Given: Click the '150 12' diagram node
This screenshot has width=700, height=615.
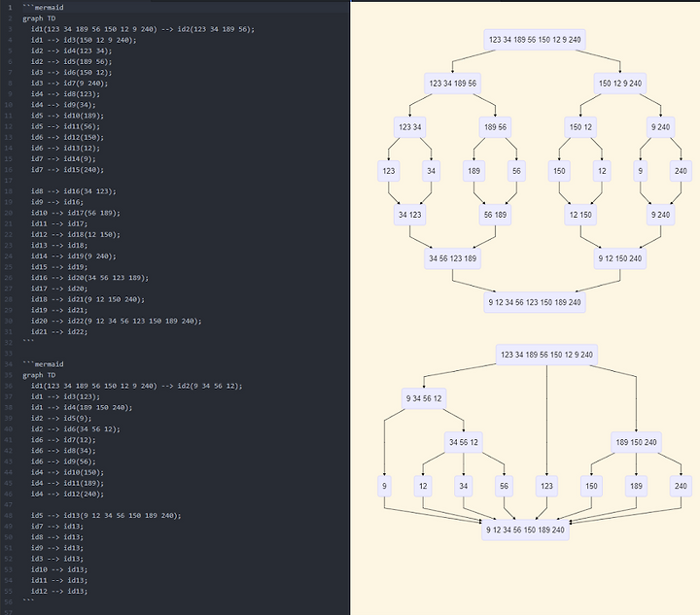Looking at the screenshot, I should [x=580, y=127].
